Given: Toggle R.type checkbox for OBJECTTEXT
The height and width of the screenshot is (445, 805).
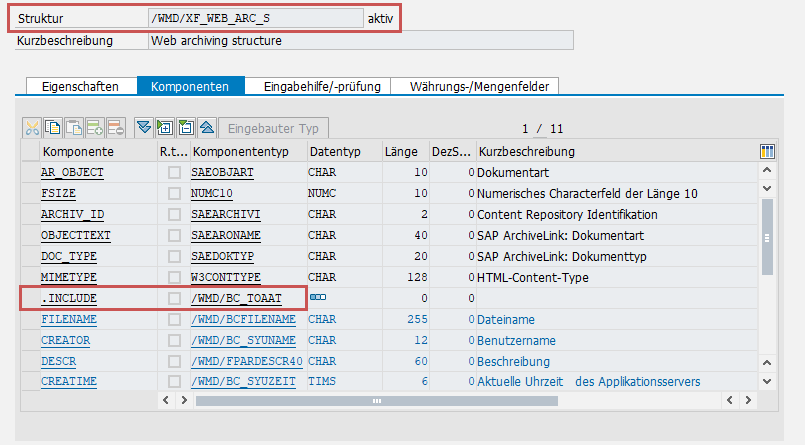Looking at the screenshot, I should (x=174, y=235).
